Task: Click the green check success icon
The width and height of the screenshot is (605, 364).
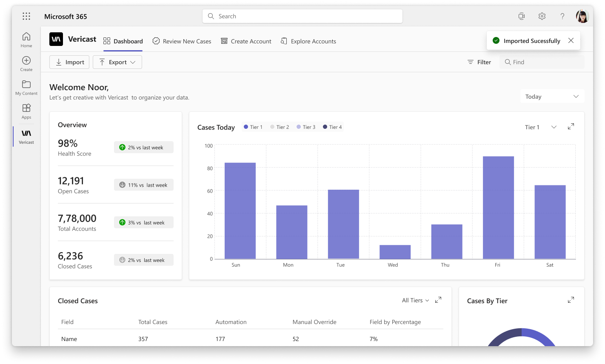Action: [496, 40]
